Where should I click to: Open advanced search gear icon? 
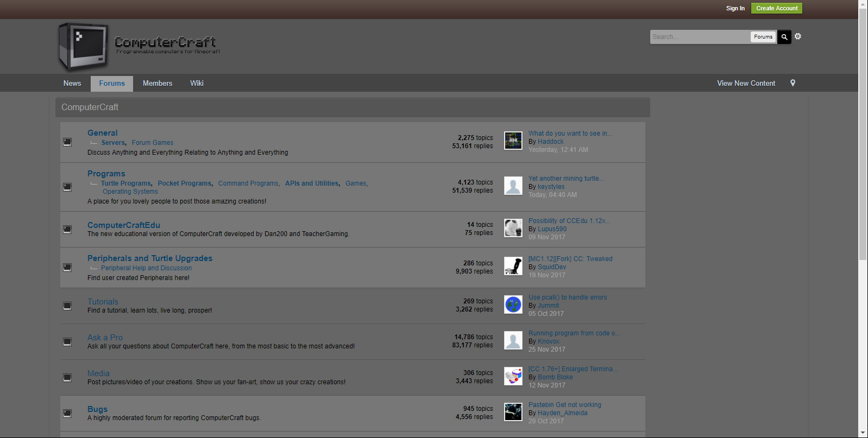798,36
